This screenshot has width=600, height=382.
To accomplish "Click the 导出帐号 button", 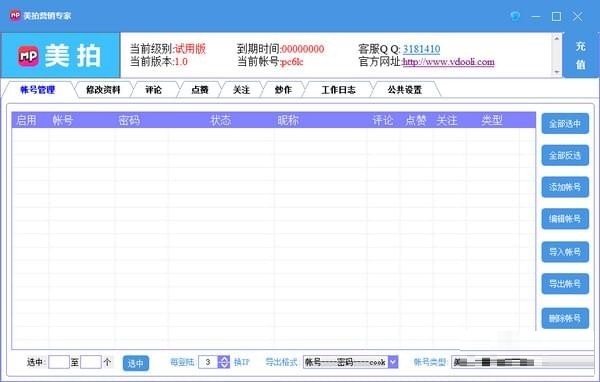I will tap(565, 284).
